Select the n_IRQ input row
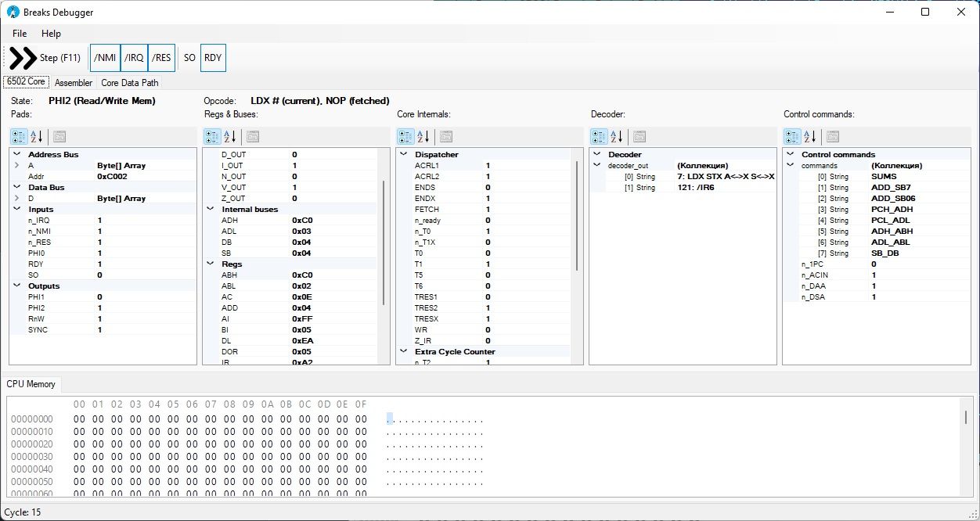Screen dimensions: 980x521 pos(103,221)
